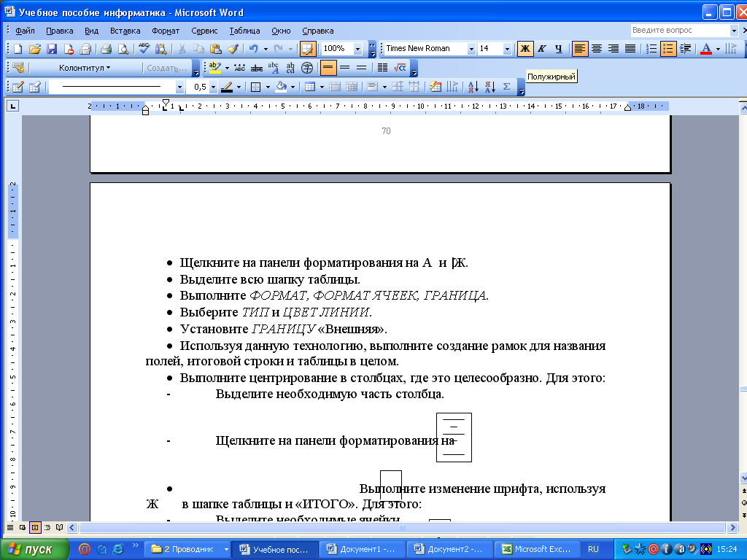This screenshot has width=747, height=560.
Task: Switch to Microsoft Excel taskbar button
Action: (537, 550)
